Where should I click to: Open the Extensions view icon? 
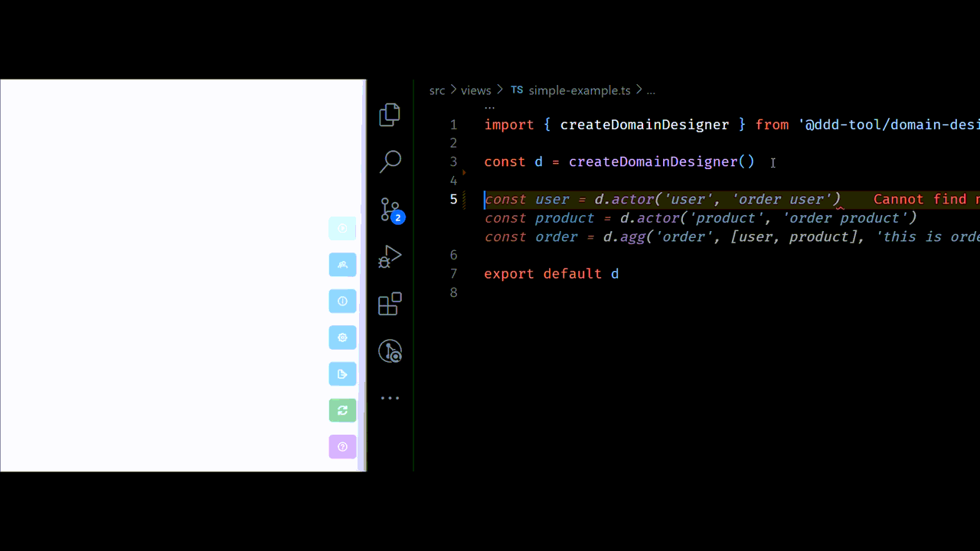pos(390,304)
